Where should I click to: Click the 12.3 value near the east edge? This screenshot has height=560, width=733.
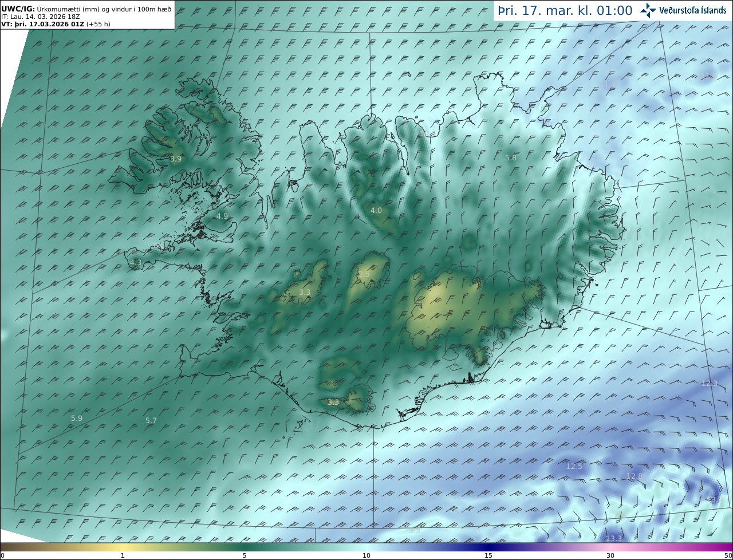click(709, 383)
